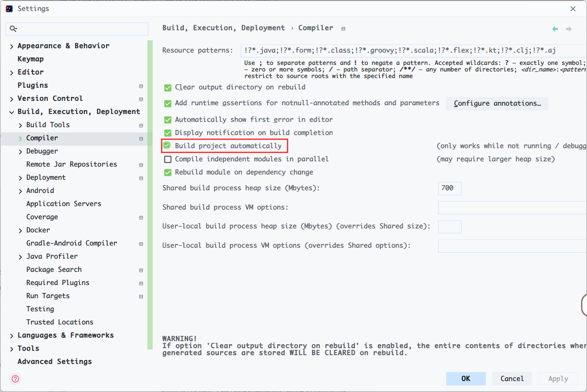This screenshot has height=392, width=587.
Task: Click Shared build process VM options field
Action: 512,207
